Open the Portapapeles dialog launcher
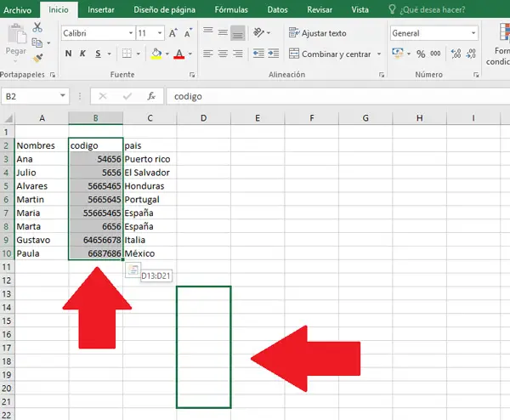This screenshot has width=510, height=420. point(53,75)
